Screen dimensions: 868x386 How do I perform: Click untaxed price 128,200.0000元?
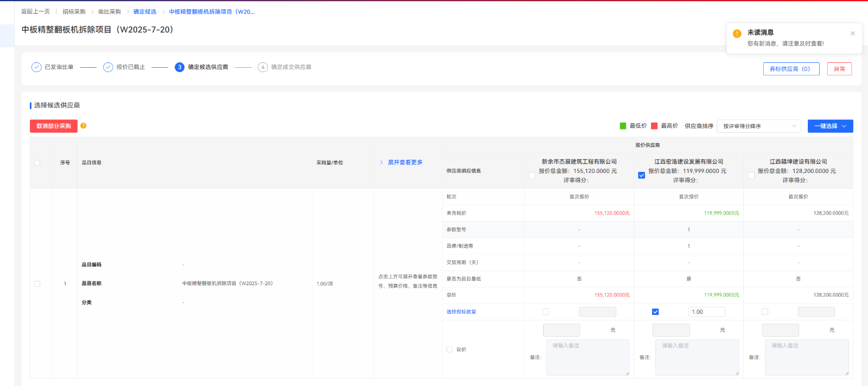[831, 213]
